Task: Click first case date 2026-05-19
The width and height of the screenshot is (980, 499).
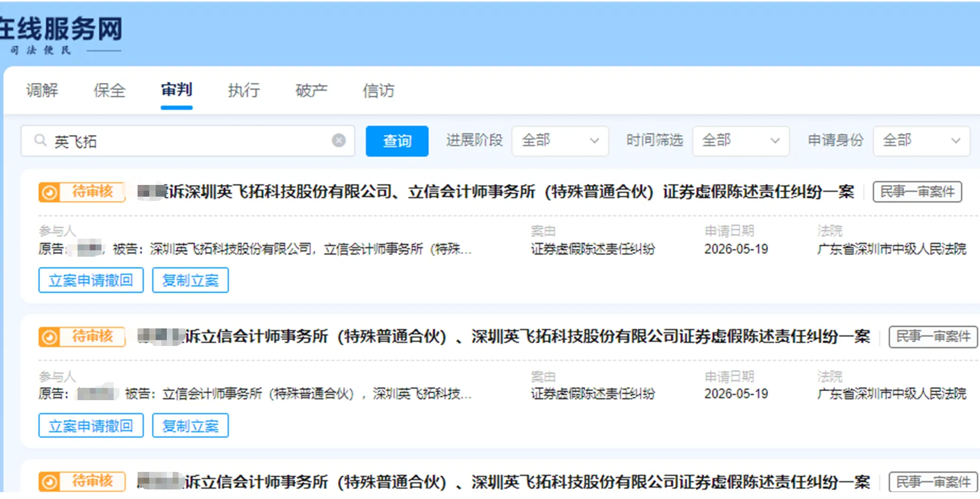Action: [736, 249]
